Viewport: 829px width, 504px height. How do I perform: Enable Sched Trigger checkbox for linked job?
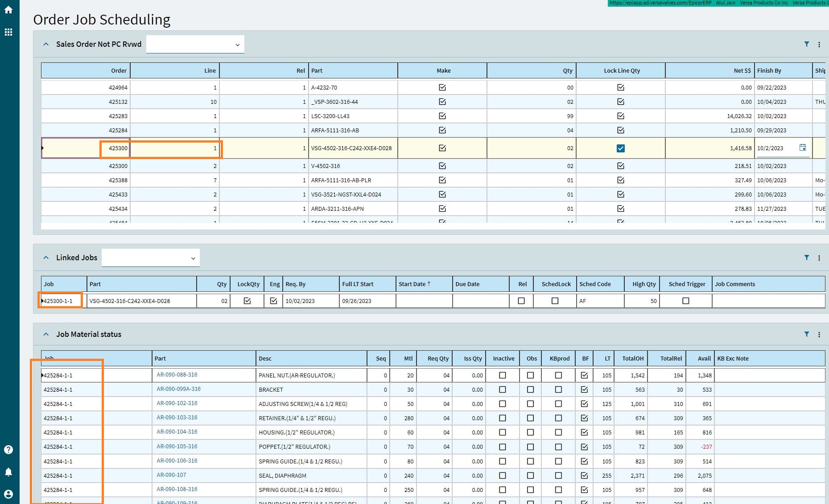(x=685, y=301)
